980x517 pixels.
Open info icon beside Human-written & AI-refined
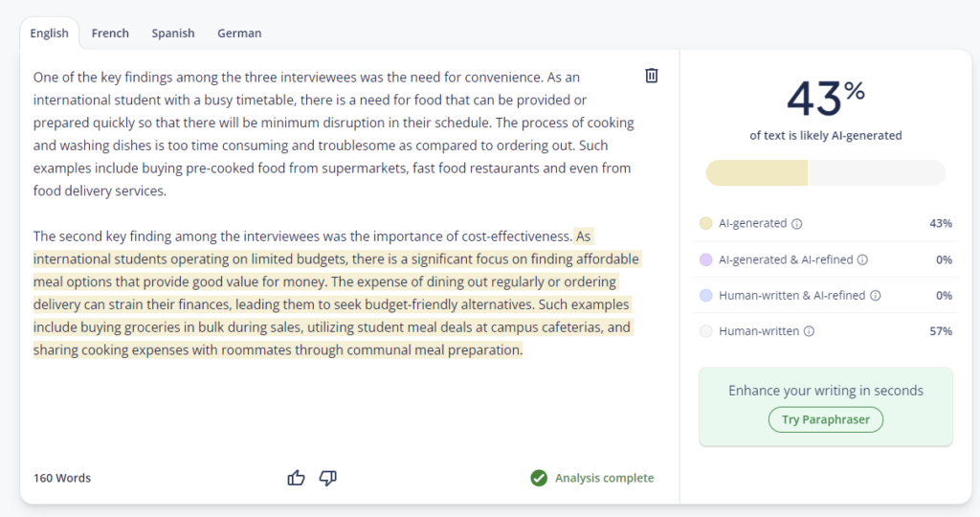click(876, 296)
